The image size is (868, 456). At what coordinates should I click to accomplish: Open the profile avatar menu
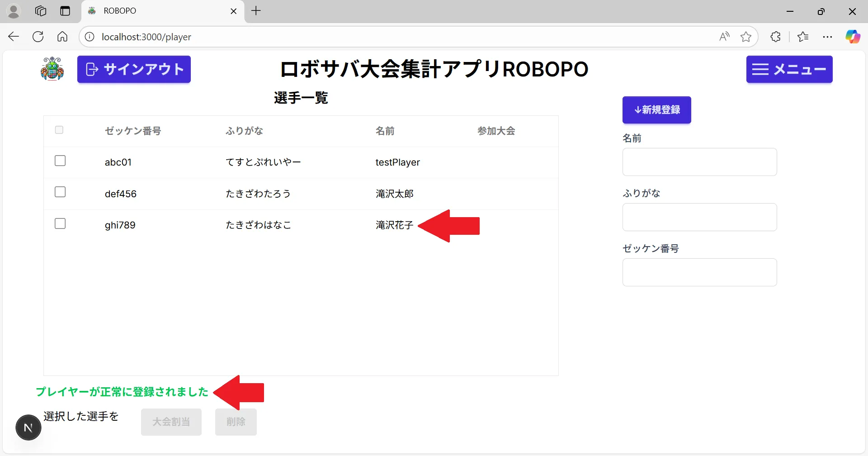tap(14, 11)
